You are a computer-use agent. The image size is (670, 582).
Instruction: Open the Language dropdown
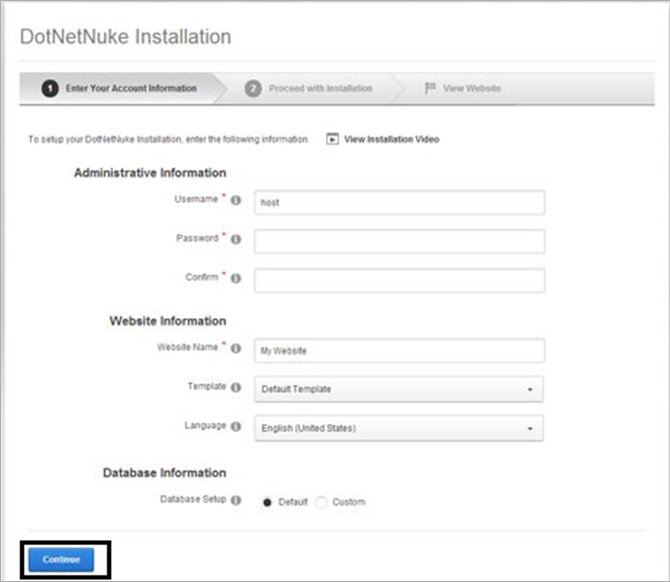click(x=399, y=428)
